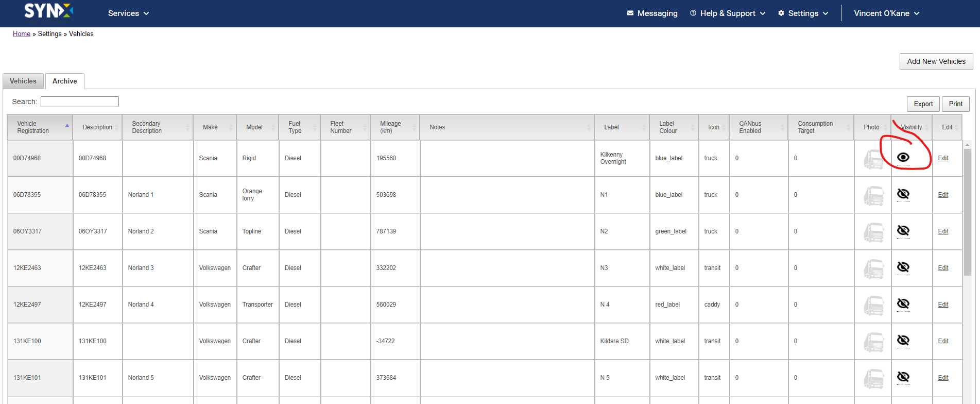This screenshot has width=980, height=404.
Task: Edit vehicle 131KE101
Action: pyautogui.click(x=943, y=378)
